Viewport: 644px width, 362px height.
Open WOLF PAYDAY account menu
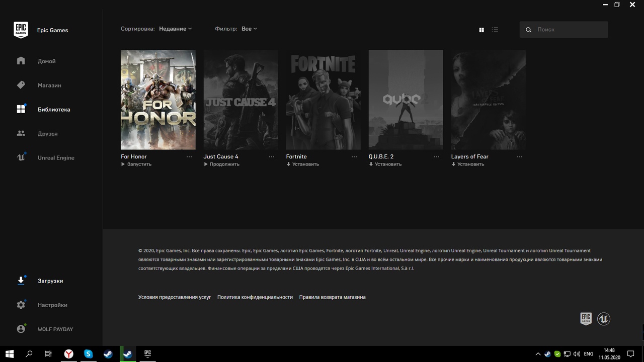[55, 329]
